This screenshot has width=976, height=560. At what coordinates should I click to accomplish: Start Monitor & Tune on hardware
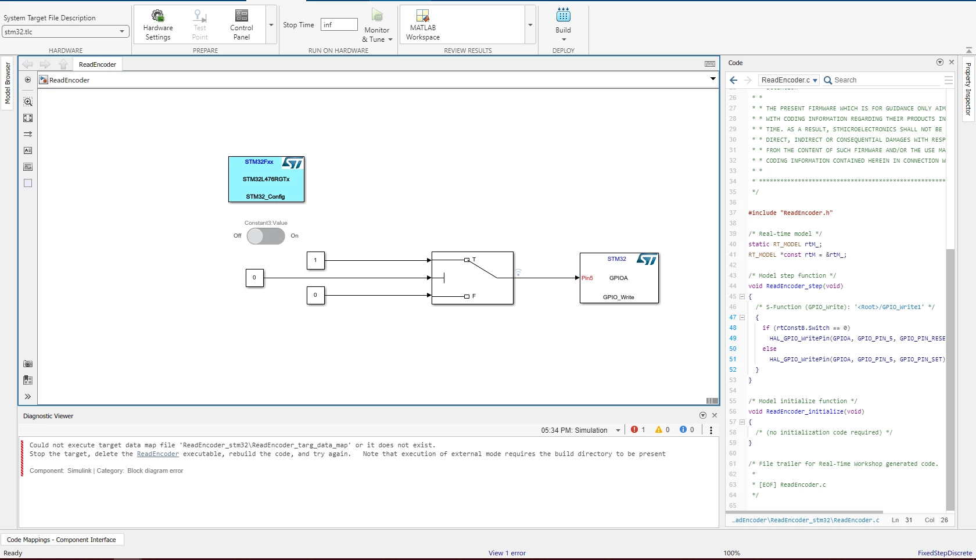[x=377, y=20]
